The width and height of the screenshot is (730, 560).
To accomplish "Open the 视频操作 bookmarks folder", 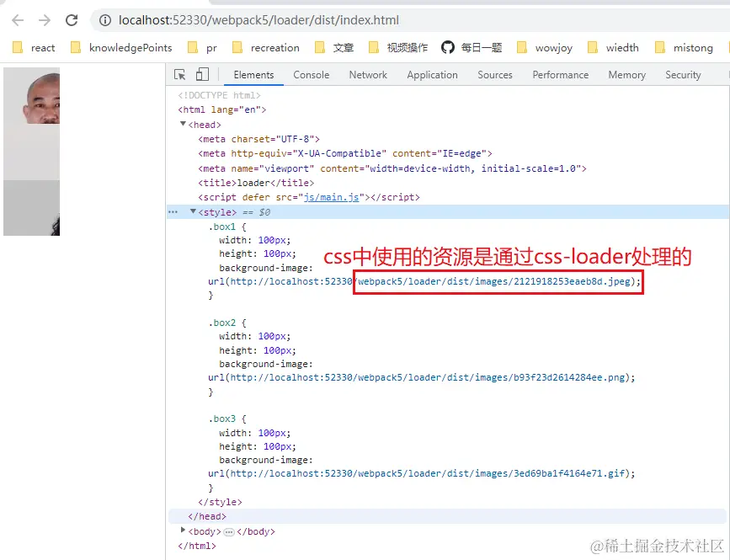I will click(x=398, y=47).
